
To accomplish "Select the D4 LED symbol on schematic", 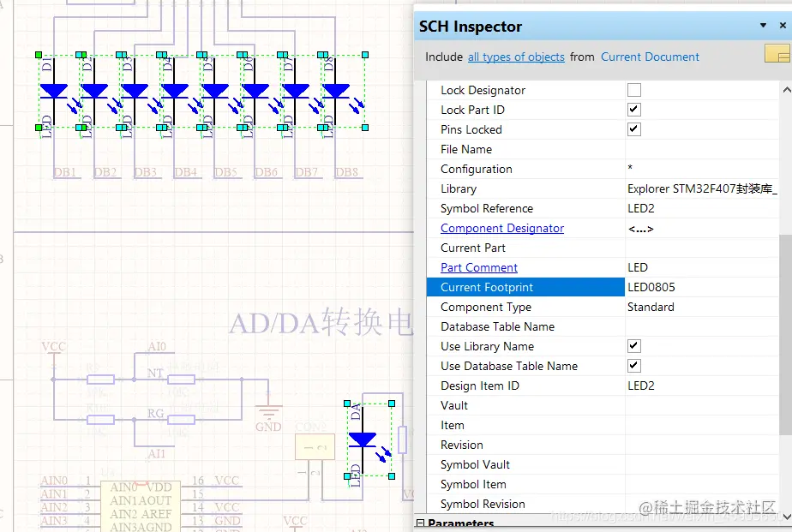I will (175, 92).
